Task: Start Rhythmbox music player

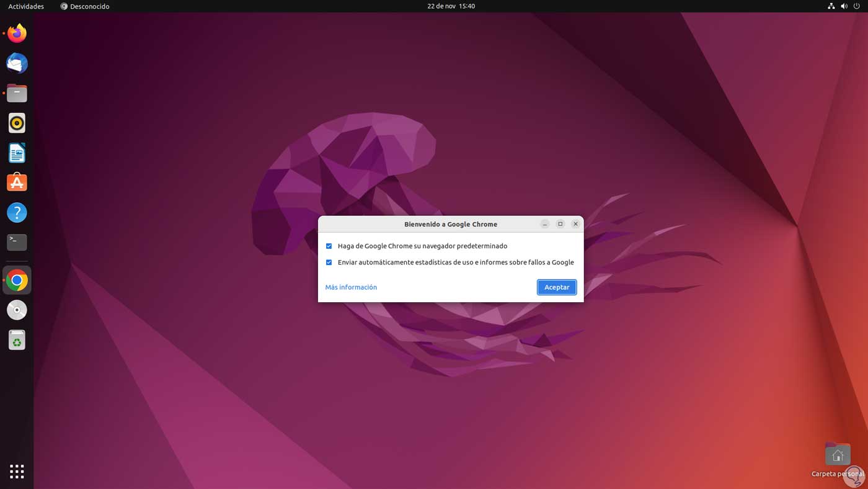Action: tap(17, 123)
